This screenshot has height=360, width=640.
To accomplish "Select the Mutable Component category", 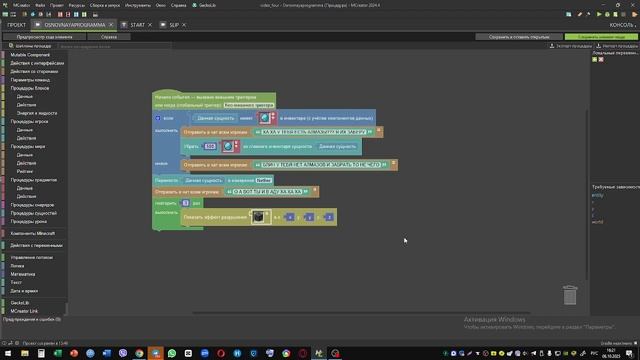I will point(30,55).
